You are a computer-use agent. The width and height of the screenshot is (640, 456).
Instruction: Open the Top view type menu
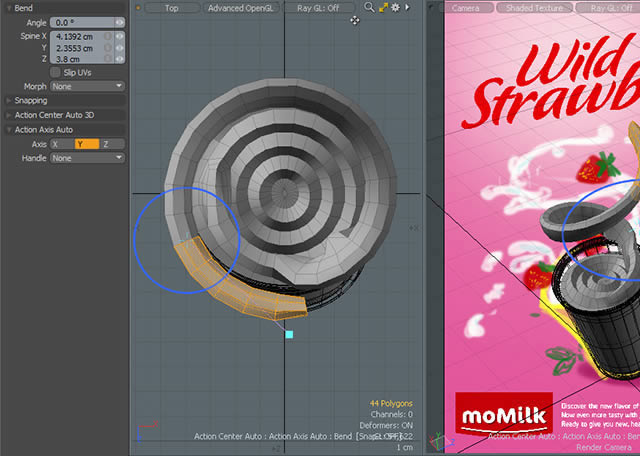click(x=172, y=8)
